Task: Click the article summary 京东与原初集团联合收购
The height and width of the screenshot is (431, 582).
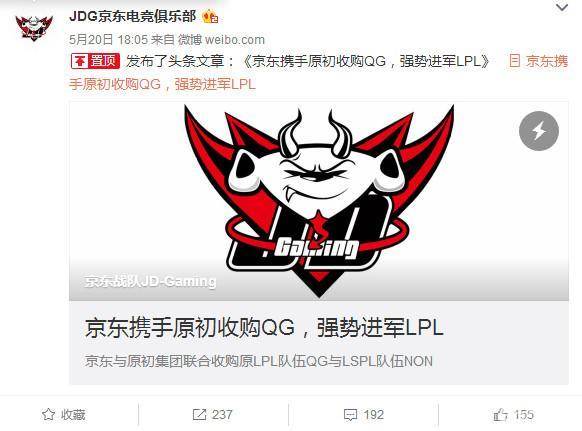Action: pos(259,361)
